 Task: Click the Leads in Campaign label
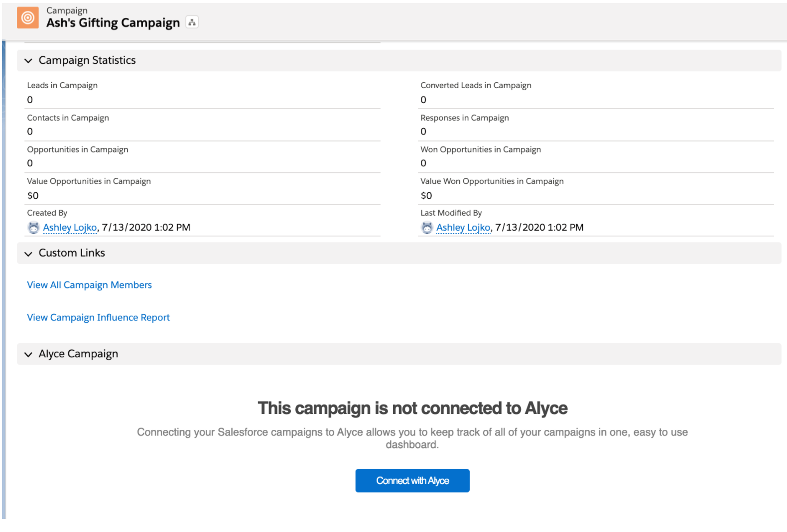click(62, 85)
